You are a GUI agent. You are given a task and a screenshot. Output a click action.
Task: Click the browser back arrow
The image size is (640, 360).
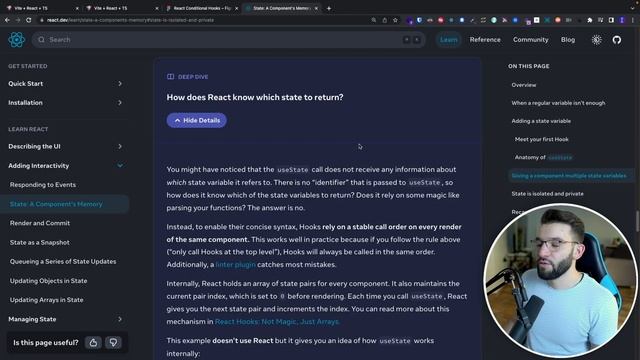tap(7, 20)
